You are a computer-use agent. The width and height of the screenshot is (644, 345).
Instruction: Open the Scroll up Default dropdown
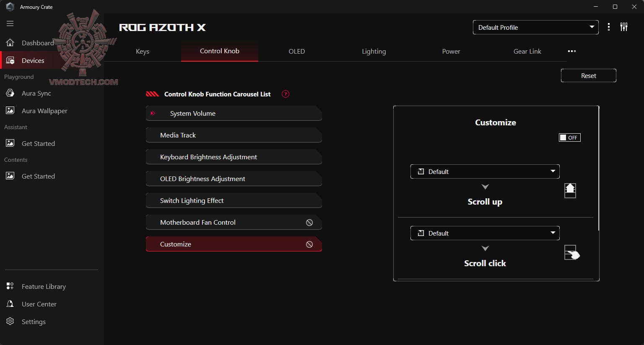(x=485, y=171)
